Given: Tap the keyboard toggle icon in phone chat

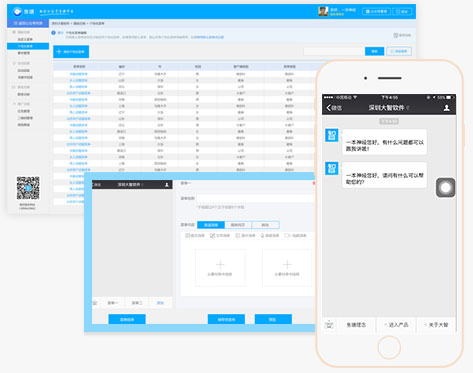Looking at the screenshot, I should point(329,324).
